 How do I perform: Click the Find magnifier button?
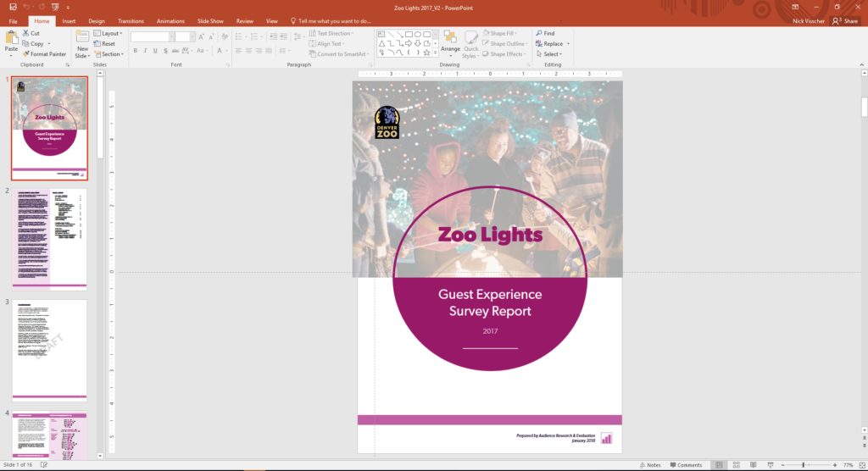tap(545, 33)
